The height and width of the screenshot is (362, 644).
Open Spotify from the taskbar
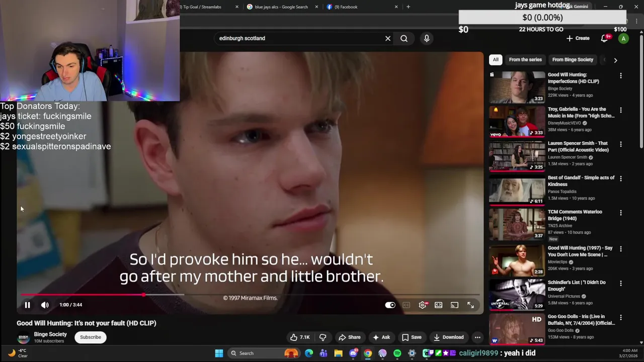coord(397,353)
